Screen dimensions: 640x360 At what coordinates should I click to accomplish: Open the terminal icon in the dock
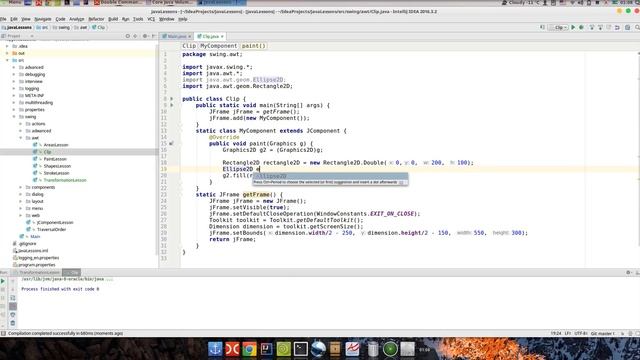click(x=300, y=349)
